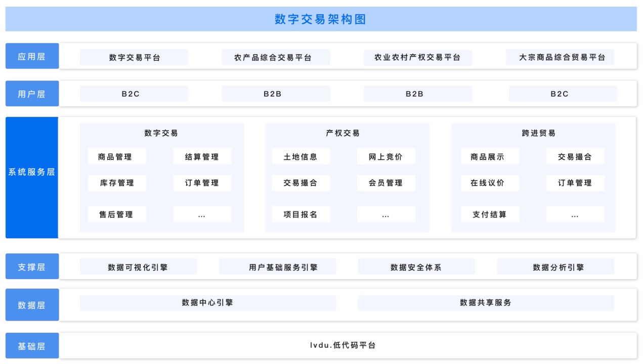
Task: Select 结算管理 under 数字交易
Action: point(202,156)
